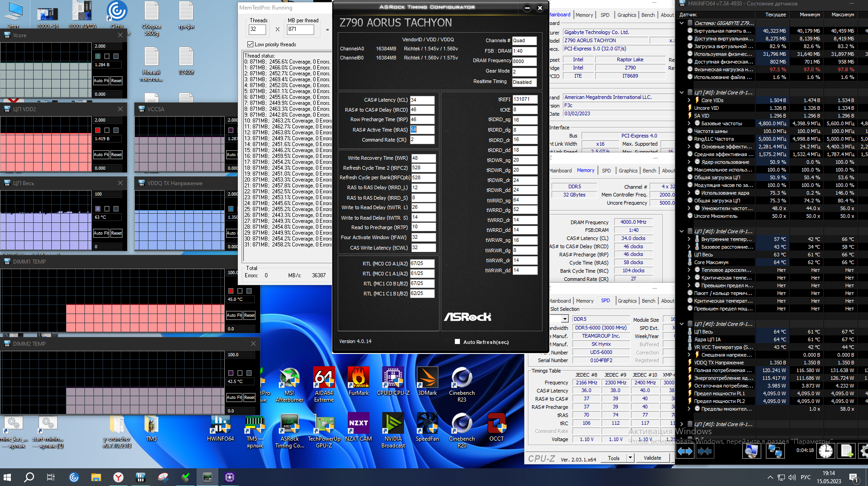Open the Windows Start menu

tap(7, 477)
